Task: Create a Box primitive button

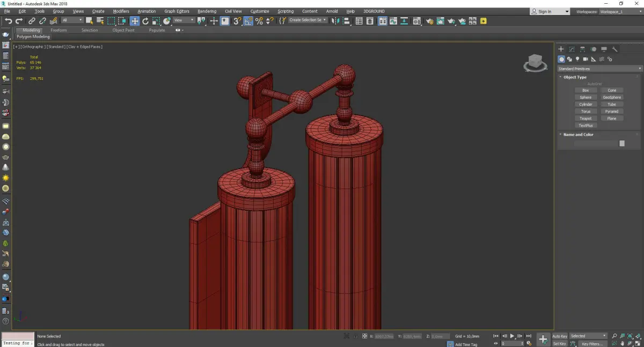Action: coord(586,90)
